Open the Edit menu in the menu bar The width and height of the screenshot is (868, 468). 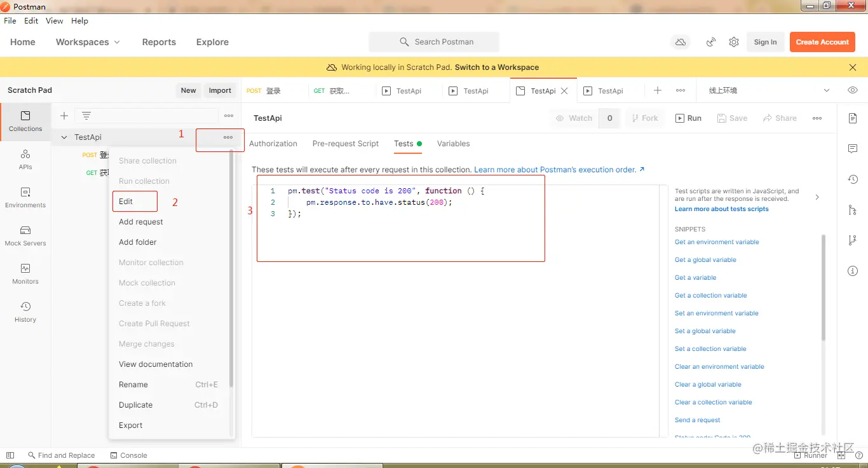[x=31, y=21]
